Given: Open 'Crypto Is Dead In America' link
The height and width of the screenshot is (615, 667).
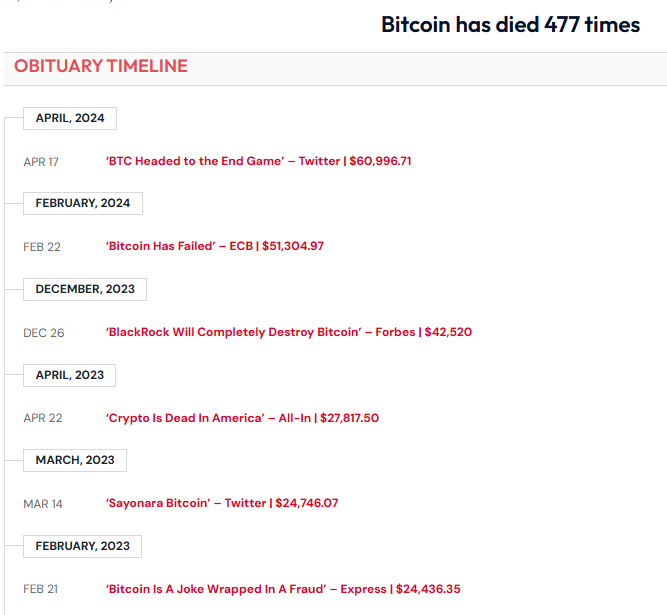Looking at the screenshot, I should point(242,418).
